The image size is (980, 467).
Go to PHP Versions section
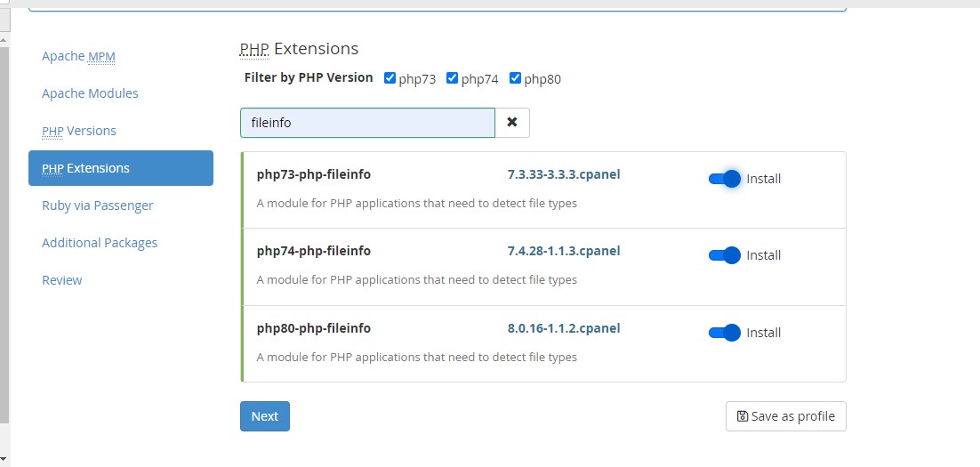[79, 131]
